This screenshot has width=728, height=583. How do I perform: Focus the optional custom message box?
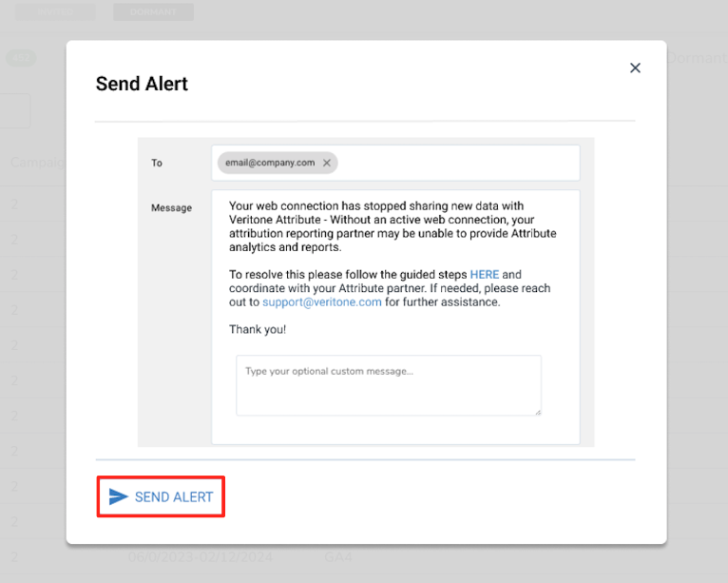388,385
